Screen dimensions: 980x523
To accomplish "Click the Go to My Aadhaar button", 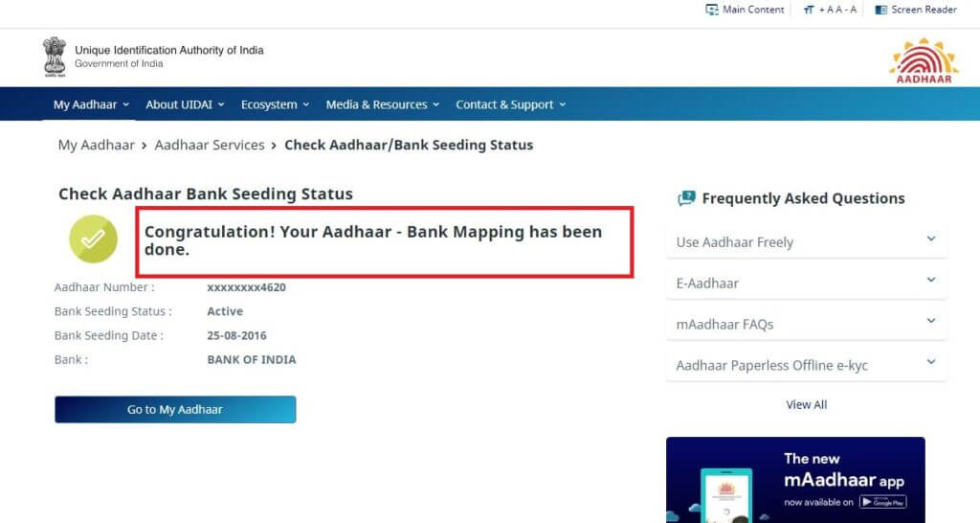I will [x=175, y=409].
